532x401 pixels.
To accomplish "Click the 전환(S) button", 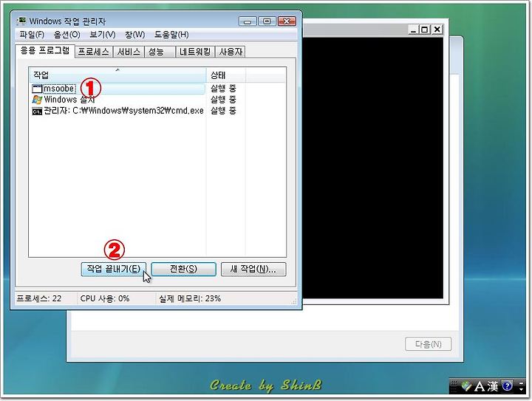I will click(183, 269).
